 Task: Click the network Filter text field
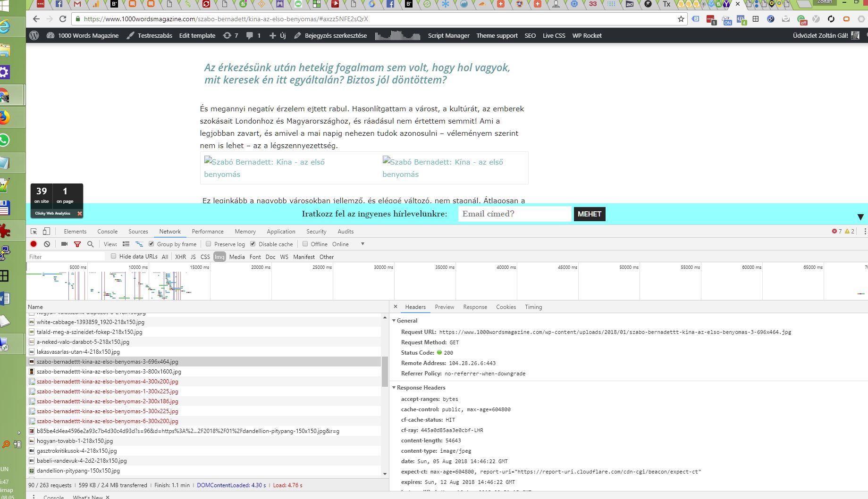pyautogui.click(x=66, y=257)
